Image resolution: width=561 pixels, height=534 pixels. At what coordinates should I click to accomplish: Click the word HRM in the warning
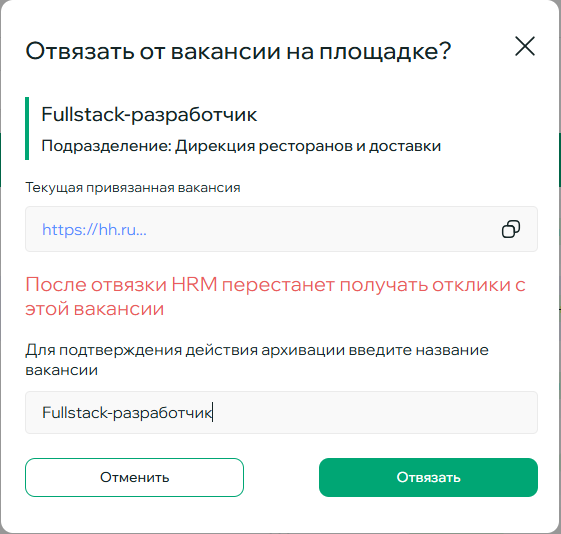tap(194, 285)
